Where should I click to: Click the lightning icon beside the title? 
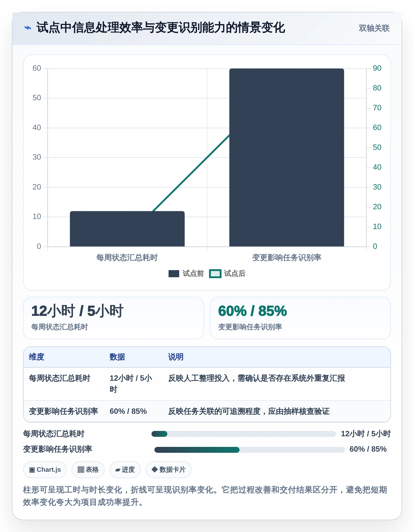(28, 28)
